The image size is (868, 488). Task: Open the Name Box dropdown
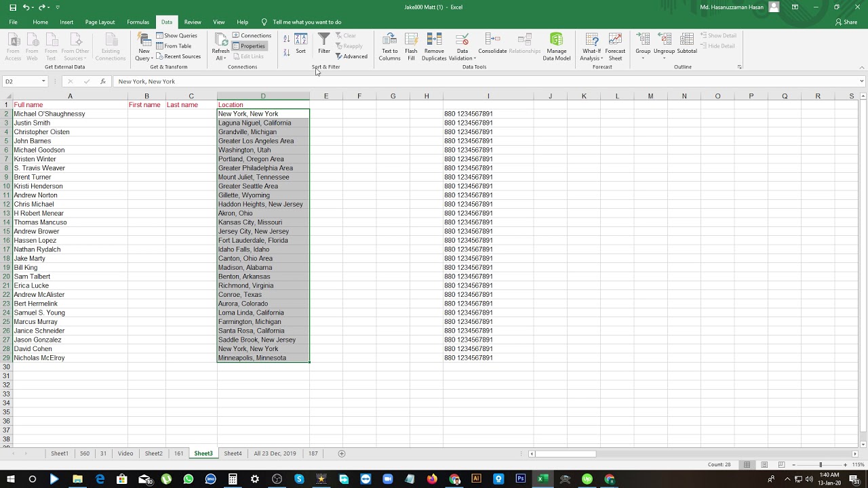point(43,81)
